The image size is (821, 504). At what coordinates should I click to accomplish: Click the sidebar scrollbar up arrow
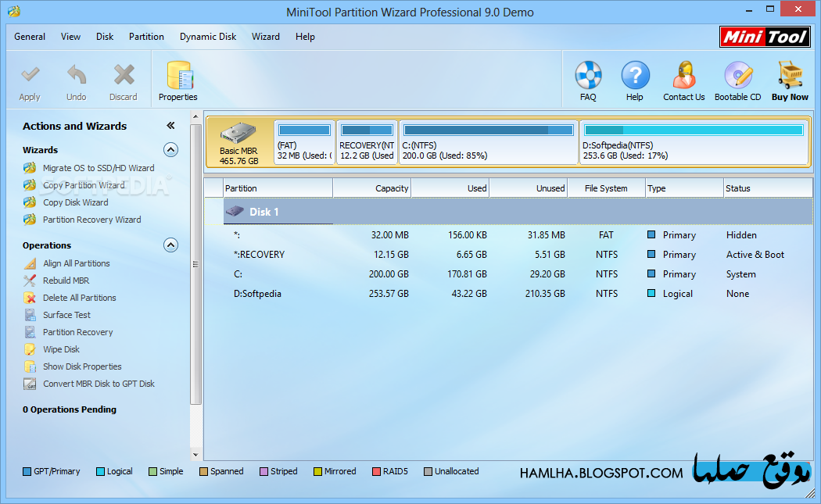pyautogui.click(x=195, y=116)
